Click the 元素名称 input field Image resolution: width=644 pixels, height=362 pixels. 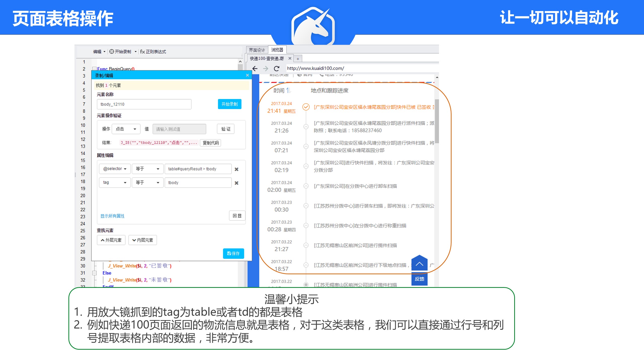point(144,104)
